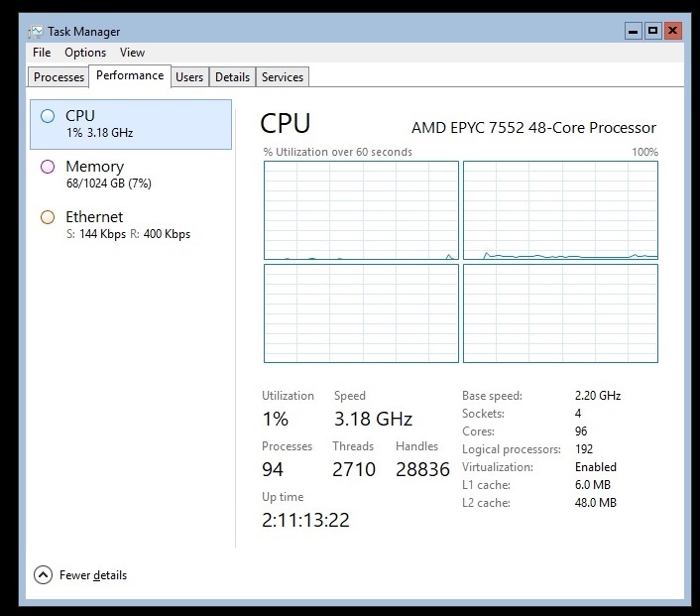The height and width of the screenshot is (616, 700).
Task: Select the Memory circle icon in sidebar
Action: point(48,167)
